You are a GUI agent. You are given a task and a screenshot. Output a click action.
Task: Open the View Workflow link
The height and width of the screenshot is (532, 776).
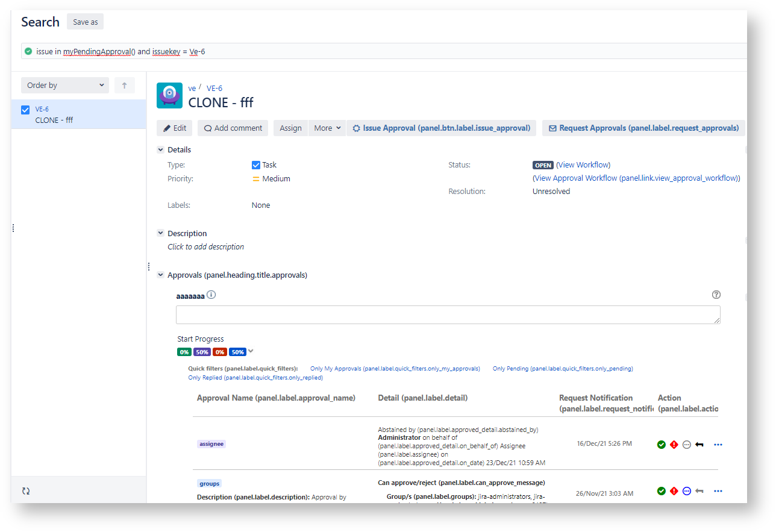(x=583, y=165)
